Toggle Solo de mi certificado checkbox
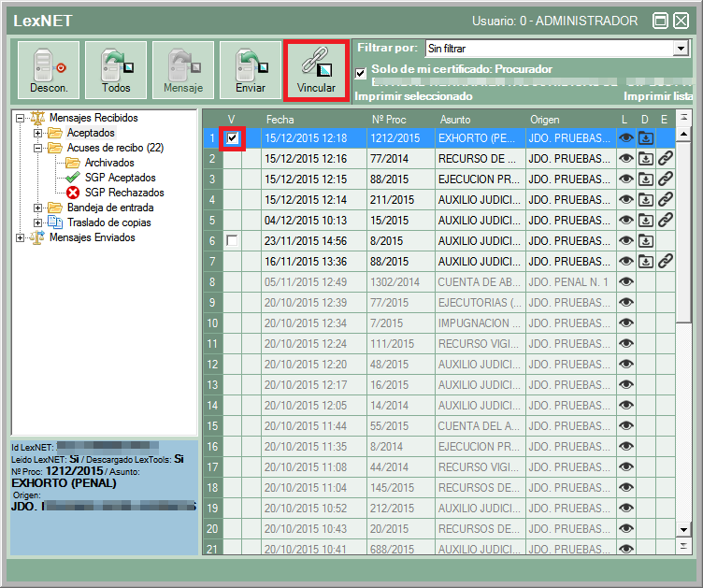 coord(361,73)
